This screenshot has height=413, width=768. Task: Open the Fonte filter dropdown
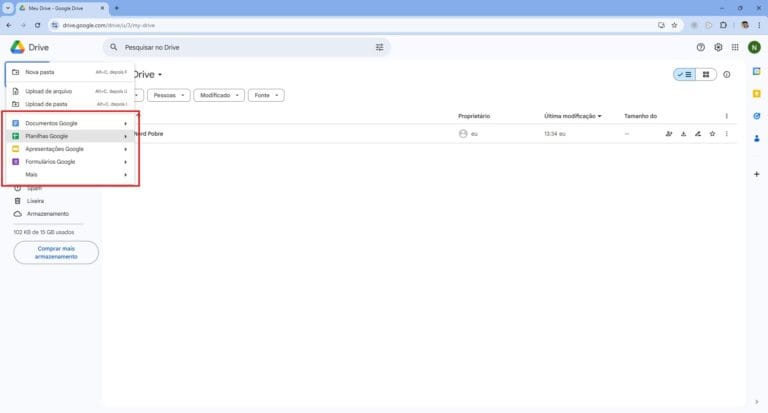pos(266,95)
